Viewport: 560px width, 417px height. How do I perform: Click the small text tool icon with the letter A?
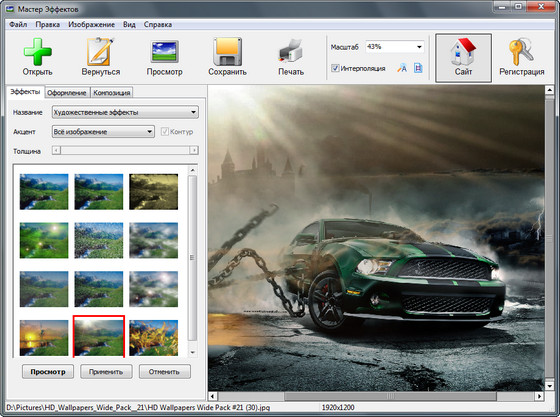point(402,68)
